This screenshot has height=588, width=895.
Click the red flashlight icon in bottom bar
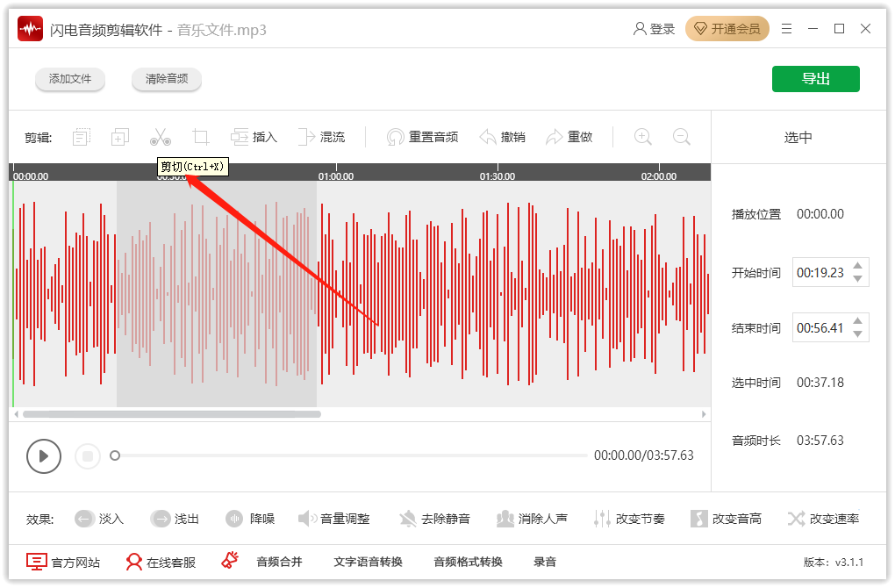click(x=230, y=561)
